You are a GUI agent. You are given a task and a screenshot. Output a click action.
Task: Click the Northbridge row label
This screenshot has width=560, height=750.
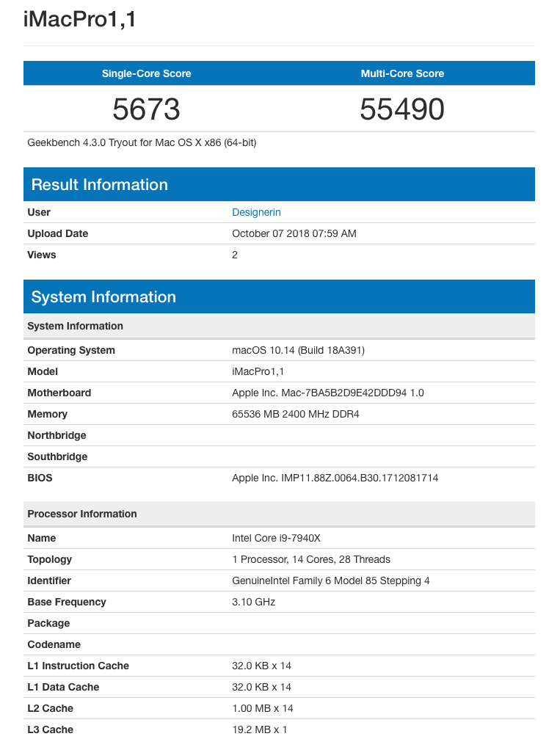57,436
